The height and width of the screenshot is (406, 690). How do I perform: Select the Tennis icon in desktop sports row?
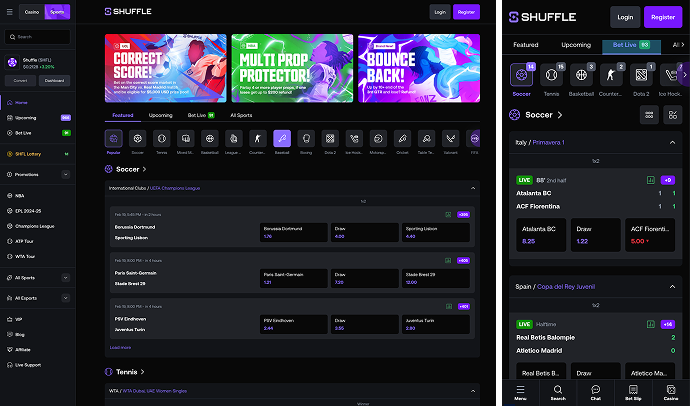pyautogui.click(x=161, y=139)
